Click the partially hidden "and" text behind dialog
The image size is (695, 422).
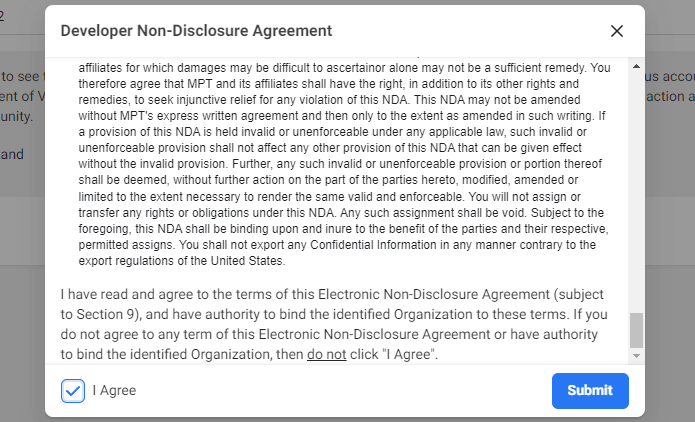12,155
